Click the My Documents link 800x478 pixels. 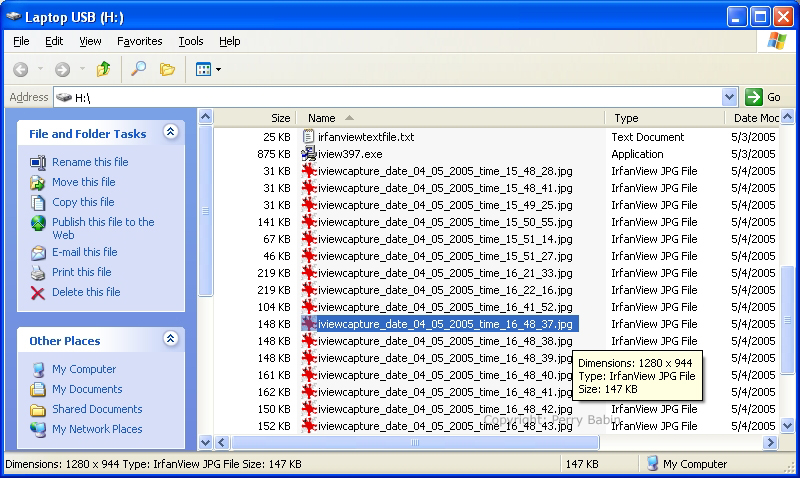click(87, 389)
